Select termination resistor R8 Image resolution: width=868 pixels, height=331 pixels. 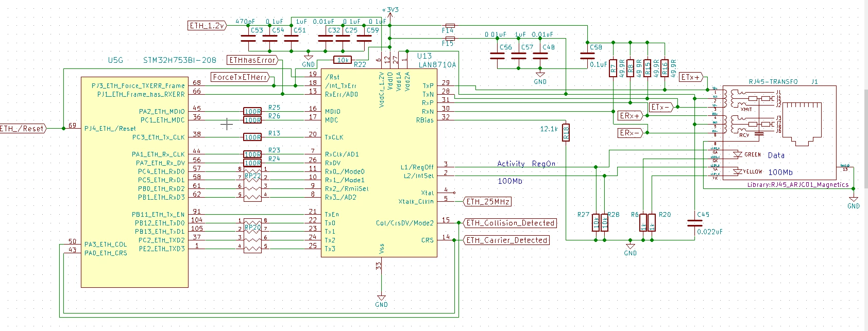point(630,68)
